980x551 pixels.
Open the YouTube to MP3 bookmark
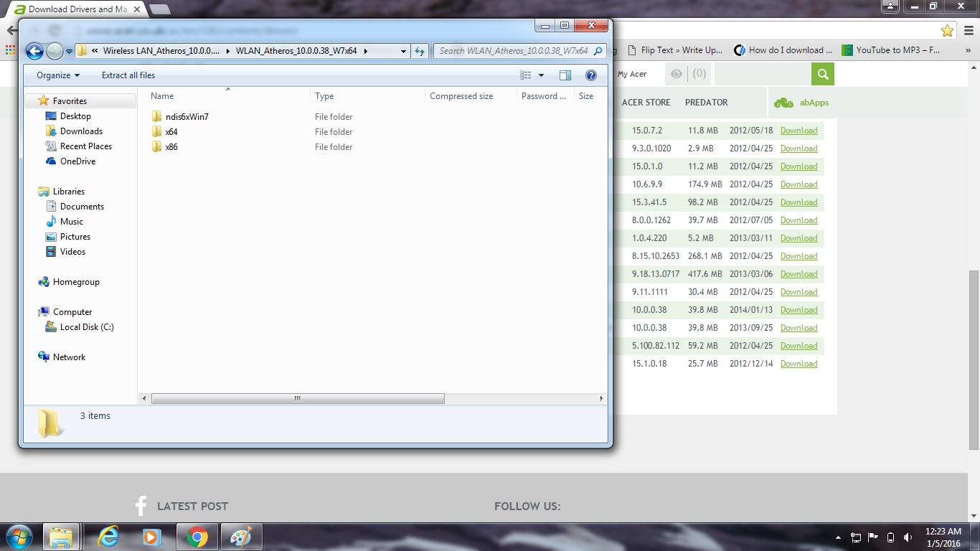pyautogui.click(x=891, y=50)
